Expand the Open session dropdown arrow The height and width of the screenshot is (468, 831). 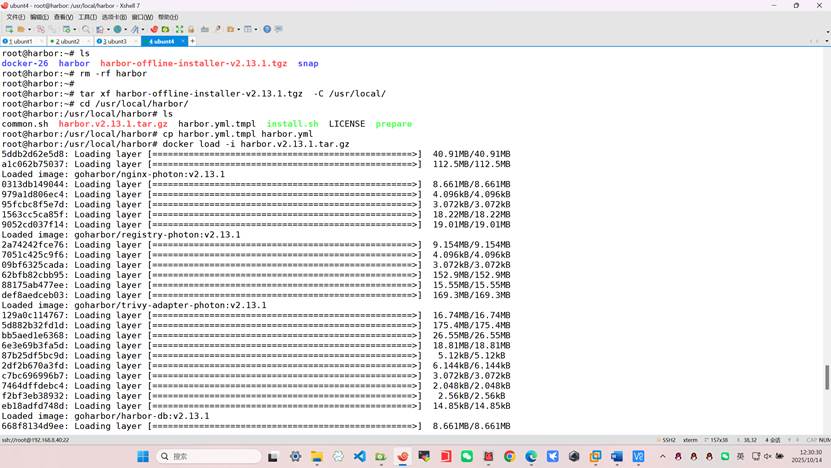(29, 29)
